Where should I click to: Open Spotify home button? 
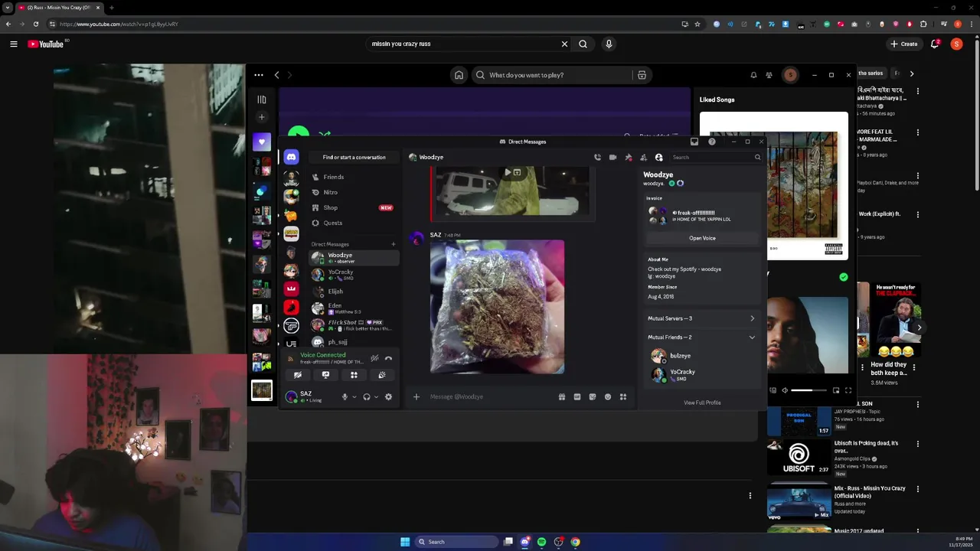(x=459, y=75)
